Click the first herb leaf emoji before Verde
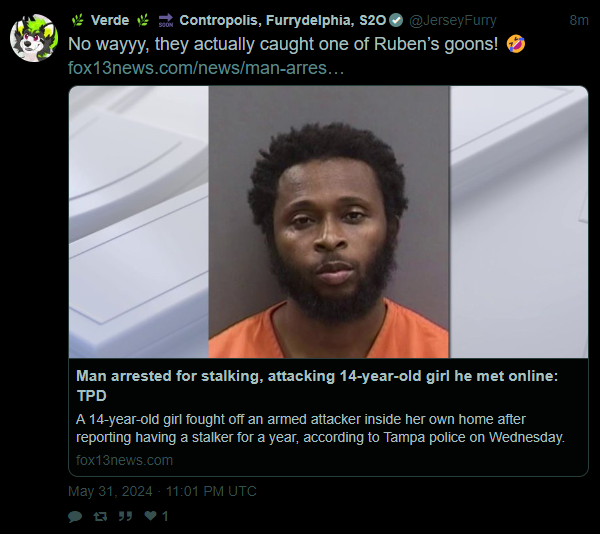This screenshot has width=600, height=534. [78, 20]
